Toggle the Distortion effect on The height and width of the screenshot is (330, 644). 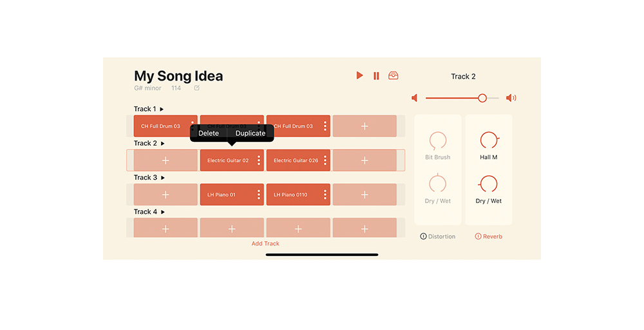(x=437, y=237)
